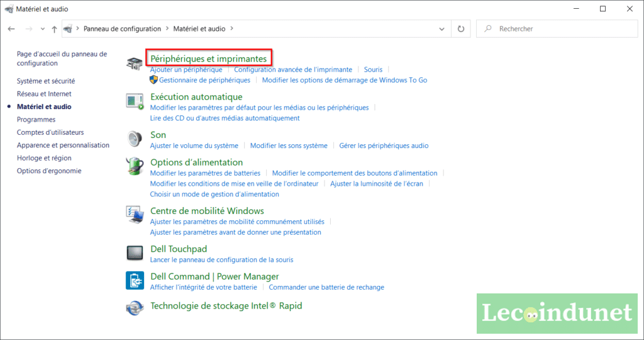
Task: Click Afficher l'intégrité de votre batterie
Action: pos(203,287)
